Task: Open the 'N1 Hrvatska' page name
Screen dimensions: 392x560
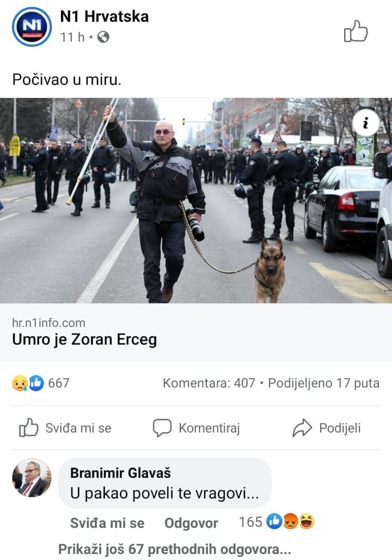Action: tap(105, 16)
